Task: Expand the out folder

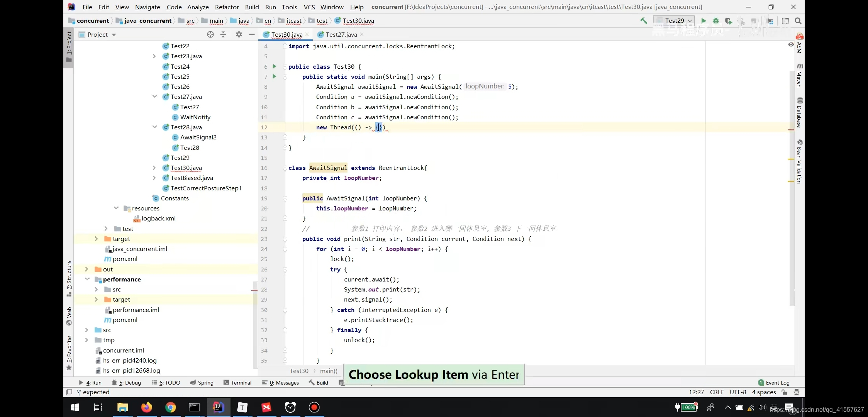Action: click(x=86, y=269)
